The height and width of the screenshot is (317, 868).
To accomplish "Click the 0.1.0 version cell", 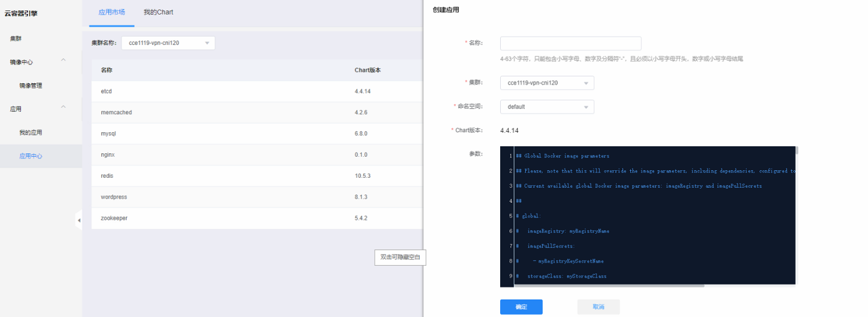I will 361,155.
